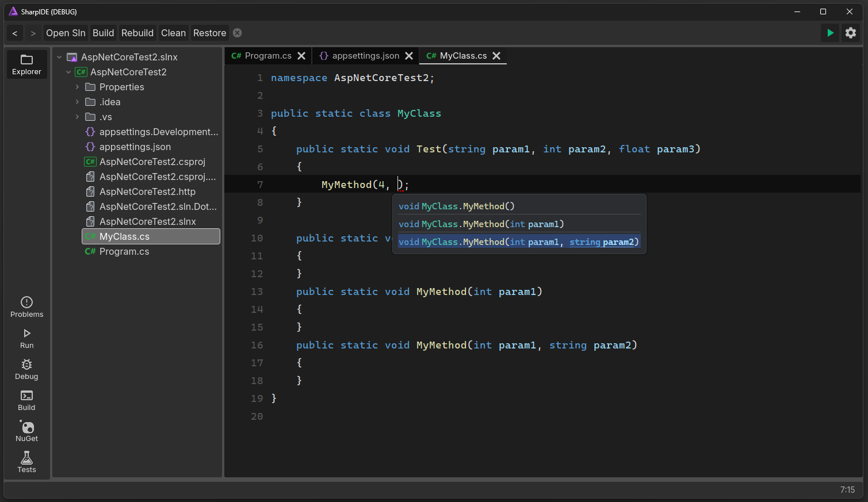Click the MyMethod(int param1) declaration on line 13
This screenshot has width=868, height=502.
[419, 292]
